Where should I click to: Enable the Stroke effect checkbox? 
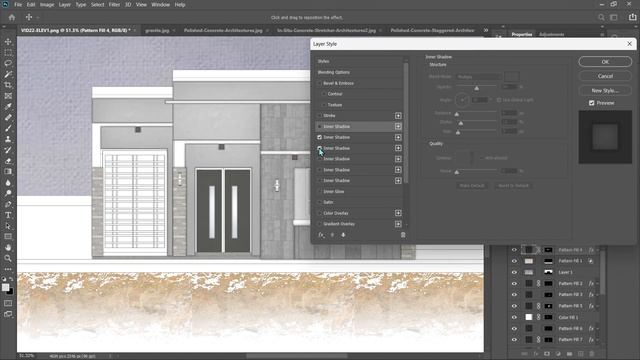[320, 116]
